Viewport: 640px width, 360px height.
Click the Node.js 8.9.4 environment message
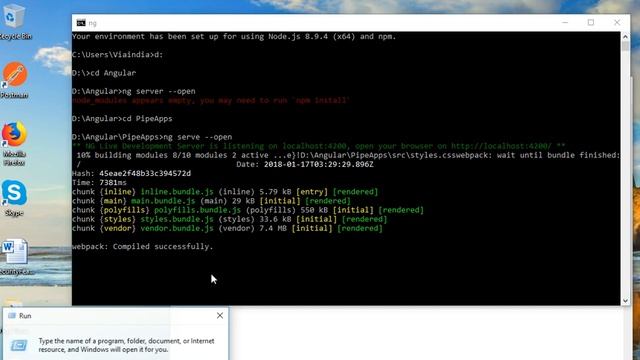pyautogui.click(x=234, y=36)
